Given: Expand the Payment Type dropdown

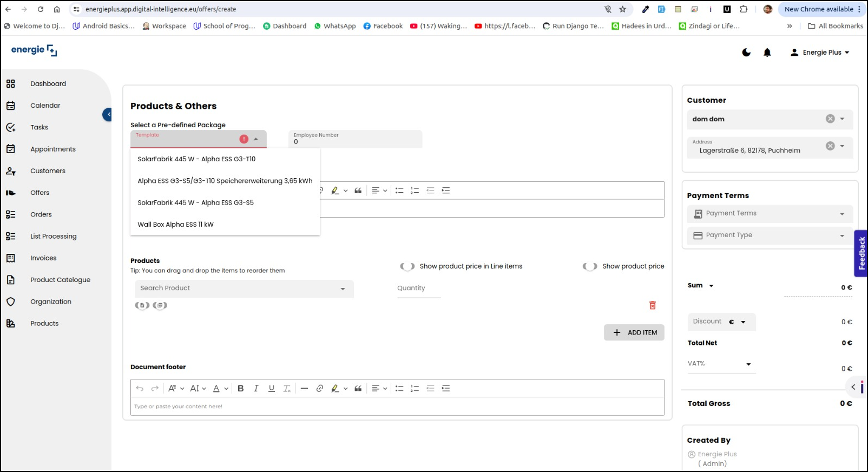Looking at the screenshot, I should (x=770, y=235).
